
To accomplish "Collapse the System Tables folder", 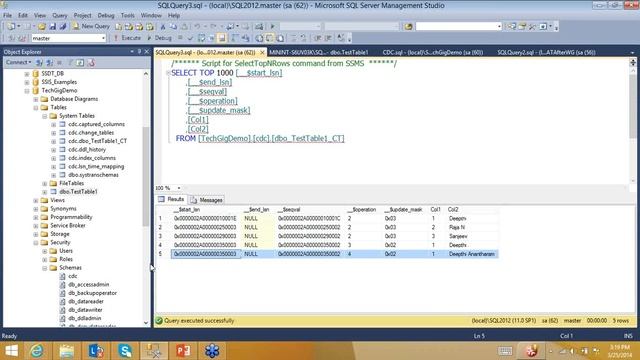I will point(44,116).
